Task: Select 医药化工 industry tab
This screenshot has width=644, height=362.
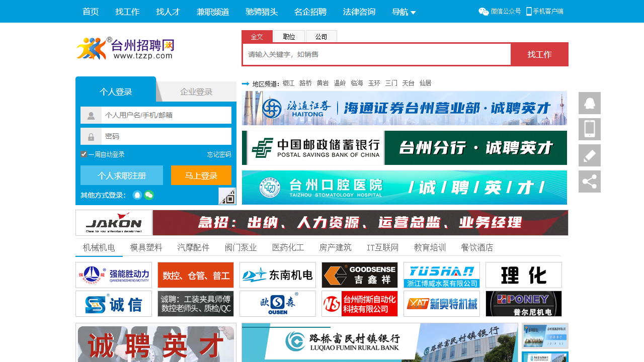Action: 288,247
